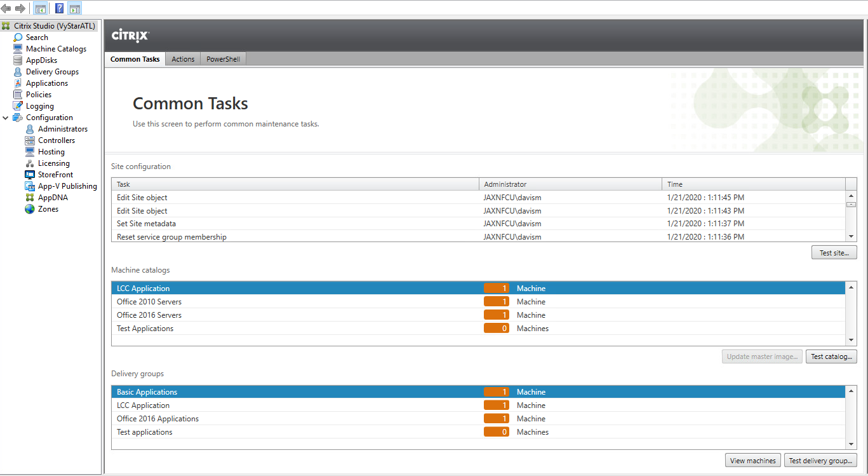Click the Time column header

tap(754, 184)
